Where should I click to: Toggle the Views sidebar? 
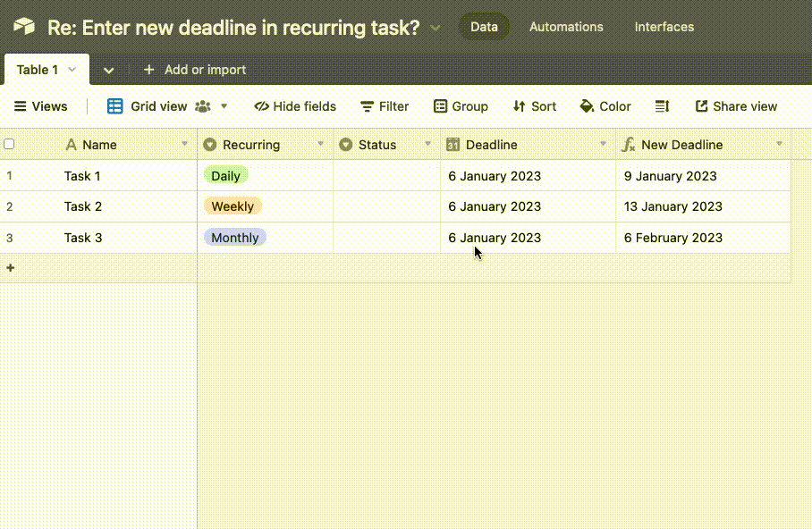click(40, 106)
